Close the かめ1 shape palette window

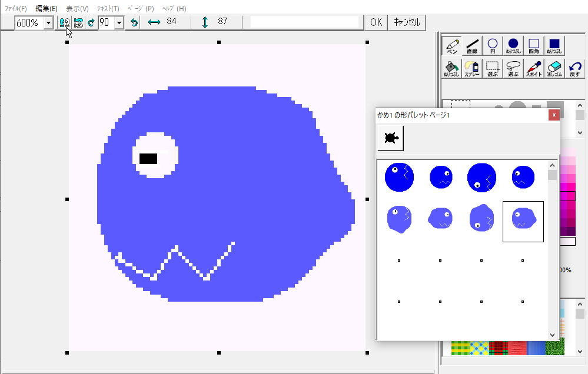[x=554, y=115]
